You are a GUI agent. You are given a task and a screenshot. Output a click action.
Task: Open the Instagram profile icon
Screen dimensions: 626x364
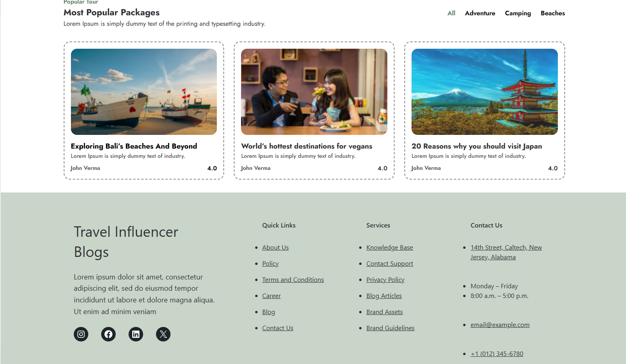point(81,334)
